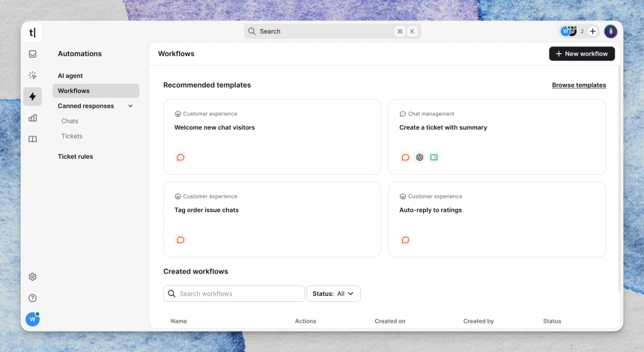644x352 pixels.
Task: Open Chats under Canned responses
Action: tap(70, 121)
